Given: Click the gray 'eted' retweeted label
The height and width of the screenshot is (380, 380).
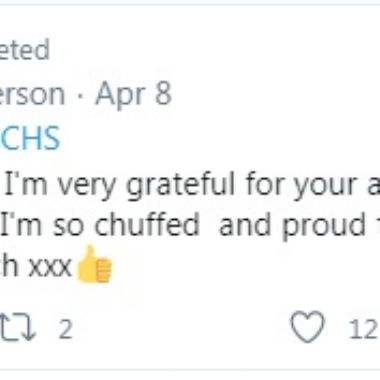Looking at the screenshot, I should pos(24,50).
